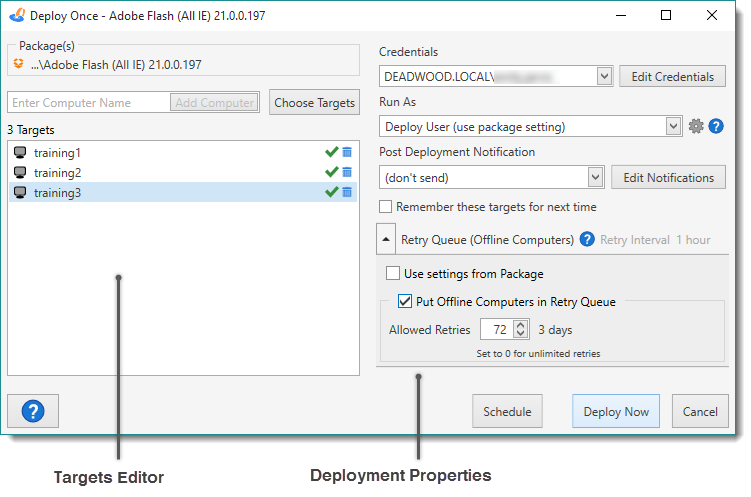Click Edit Notifications button

(669, 178)
